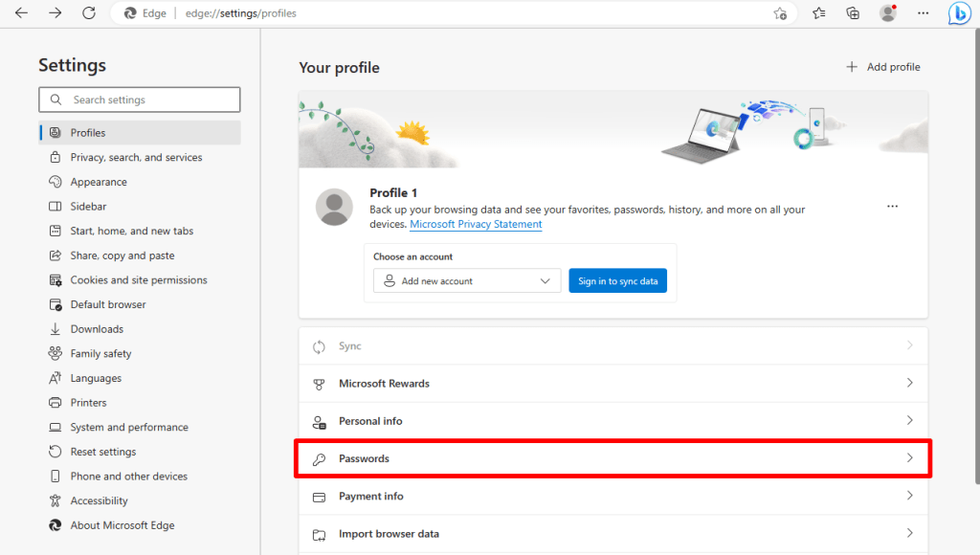980x555 pixels.
Task: Open the Passwords settings section
Action: (x=612, y=458)
